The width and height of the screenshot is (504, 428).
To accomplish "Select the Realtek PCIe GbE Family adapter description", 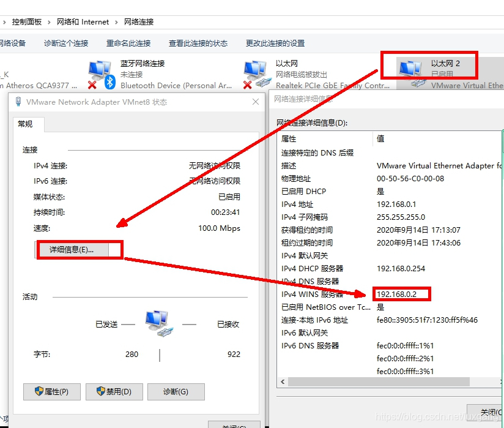I will 333,86.
